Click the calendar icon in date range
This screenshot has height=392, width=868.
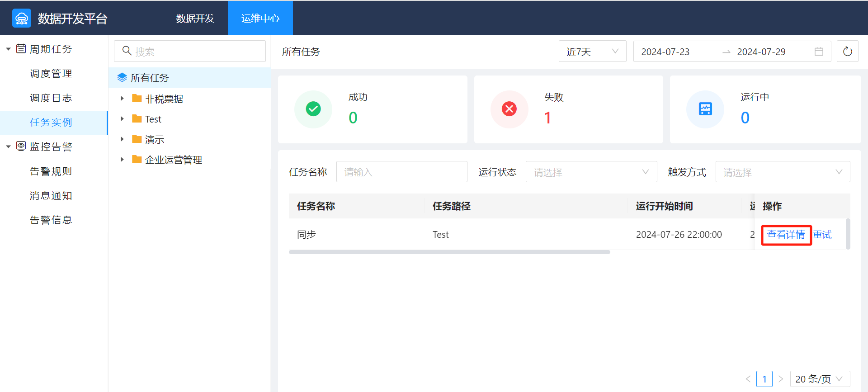tap(819, 52)
